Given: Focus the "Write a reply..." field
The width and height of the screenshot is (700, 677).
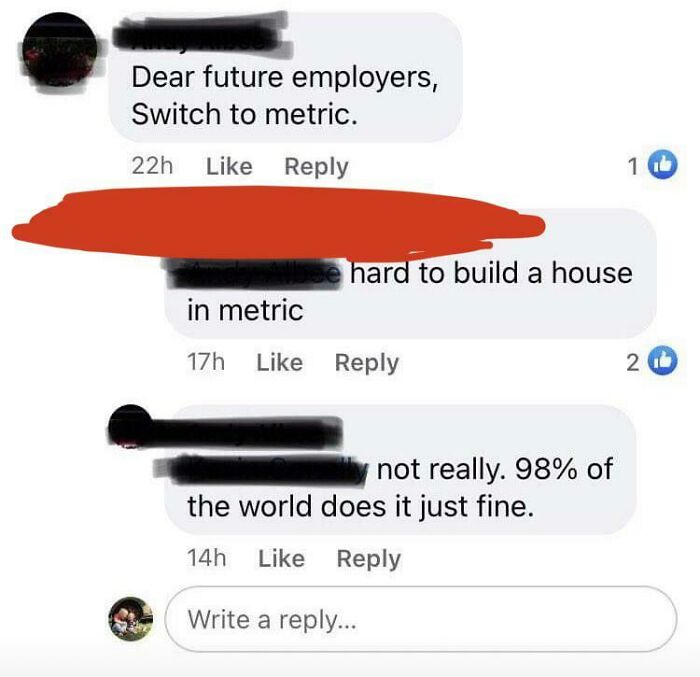Looking at the screenshot, I should coord(421,619).
